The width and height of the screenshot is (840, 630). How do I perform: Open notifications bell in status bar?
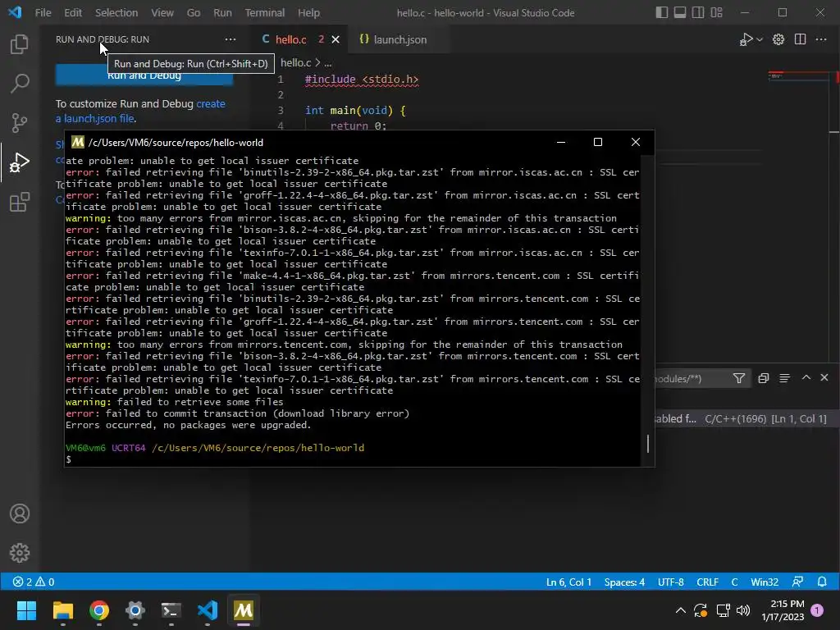822,582
